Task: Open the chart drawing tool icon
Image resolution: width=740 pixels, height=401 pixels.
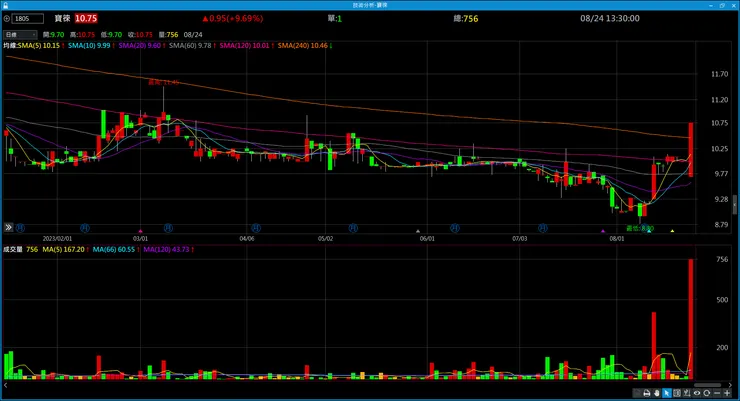Action: (687, 393)
